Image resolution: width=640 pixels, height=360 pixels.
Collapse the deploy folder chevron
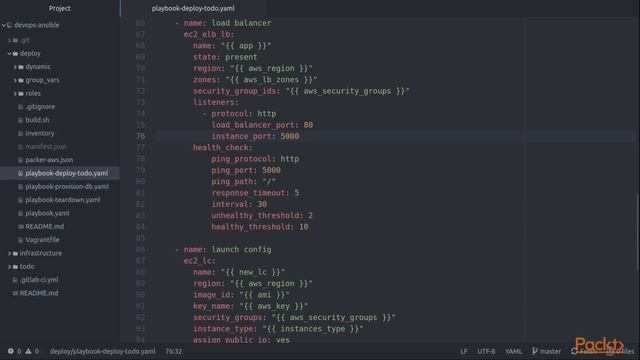tap(9, 53)
